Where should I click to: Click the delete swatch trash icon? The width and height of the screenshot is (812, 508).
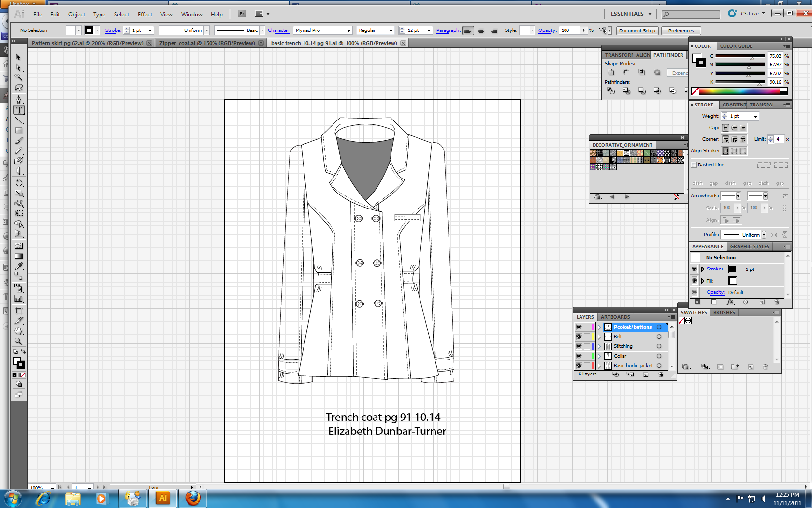click(765, 367)
